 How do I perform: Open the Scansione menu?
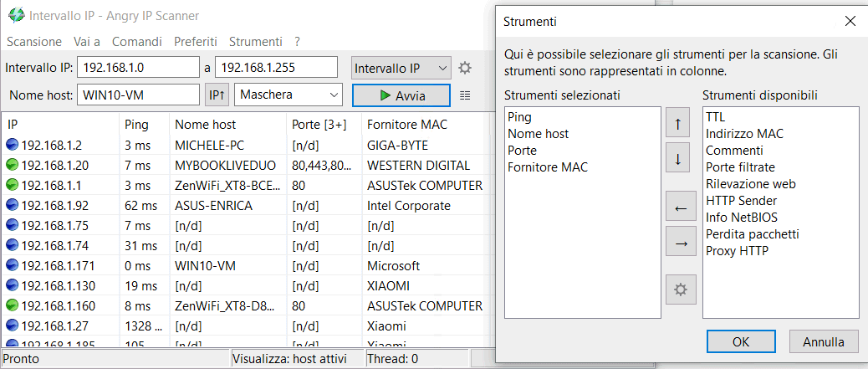(33, 42)
